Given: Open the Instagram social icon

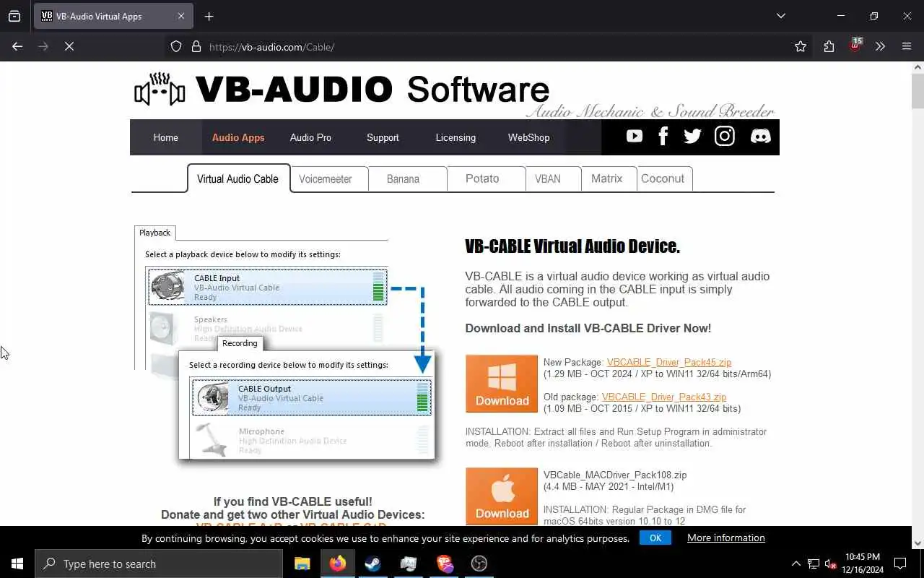Looking at the screenshot, I should [x=725, y=137].
